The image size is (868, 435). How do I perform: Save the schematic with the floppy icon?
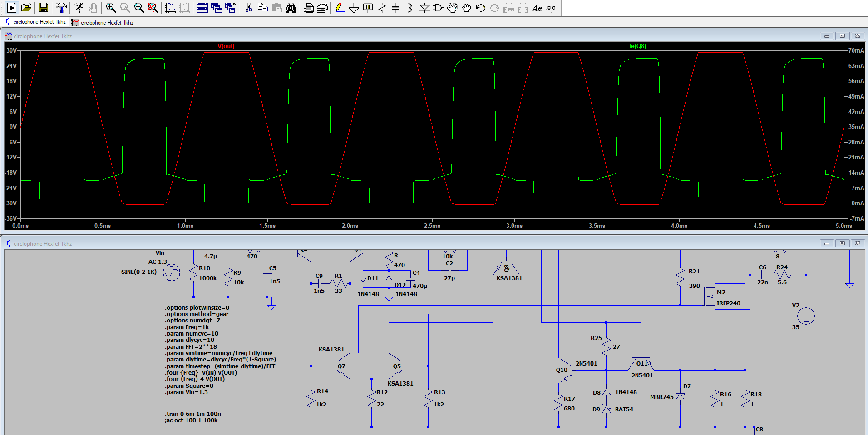pos(44,8)
